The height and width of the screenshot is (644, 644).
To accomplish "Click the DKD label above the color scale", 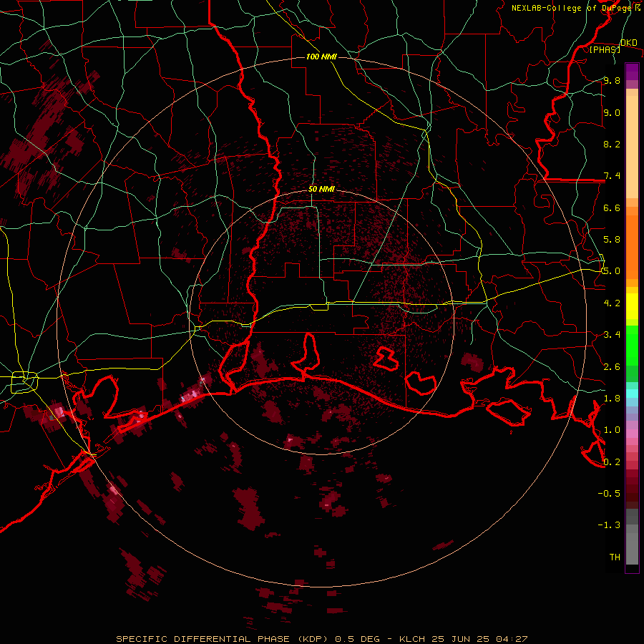I will (628, 42).
